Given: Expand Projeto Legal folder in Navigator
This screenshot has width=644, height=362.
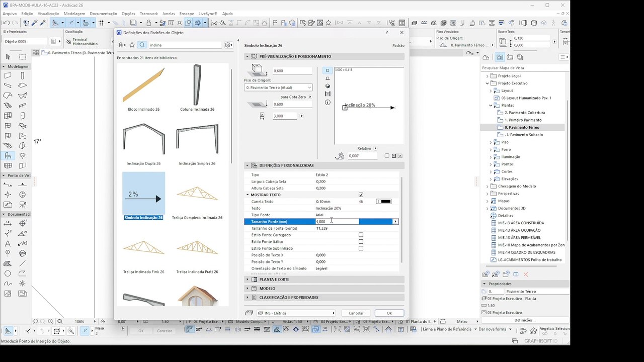Looking at the screenshot, I should click(x=487, y=76).
